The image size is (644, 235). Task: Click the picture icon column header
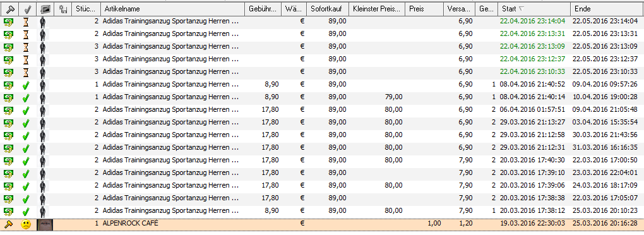pyautogui.click(x=44, y=9)
